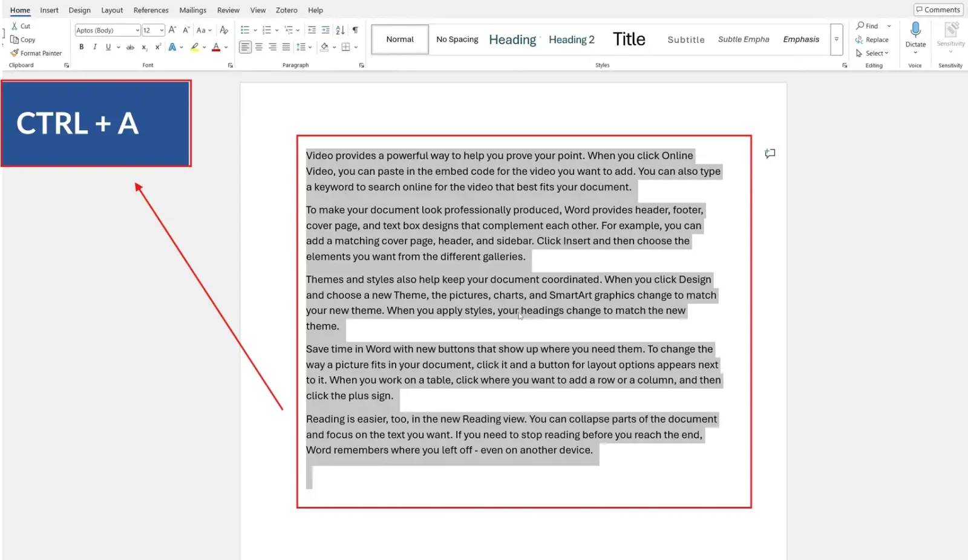Click Replace in Editing group
This screenshot has height=560, width=968.
tap(872, 40)
